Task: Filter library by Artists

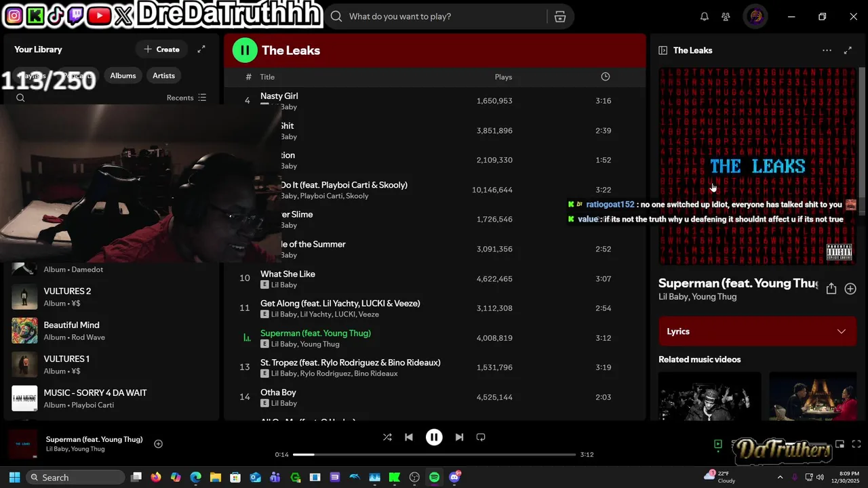Action: pos(163,76)
